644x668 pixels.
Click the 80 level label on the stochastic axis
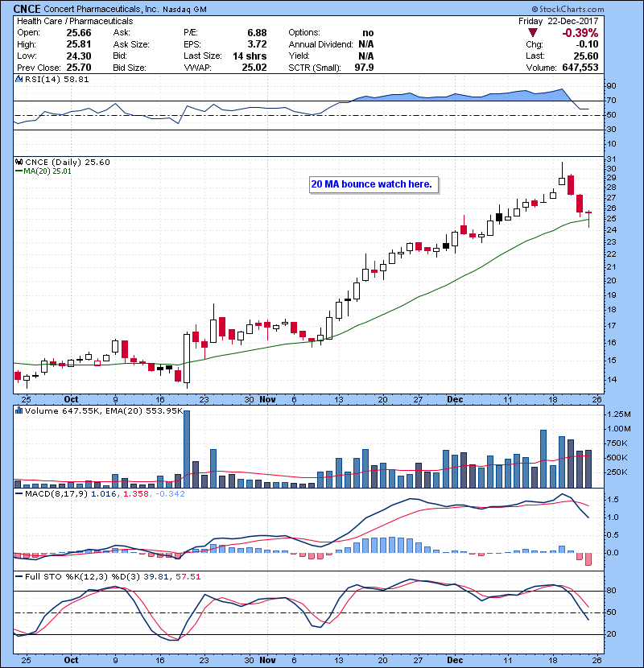pyautogui.click(x=611, y=591)
